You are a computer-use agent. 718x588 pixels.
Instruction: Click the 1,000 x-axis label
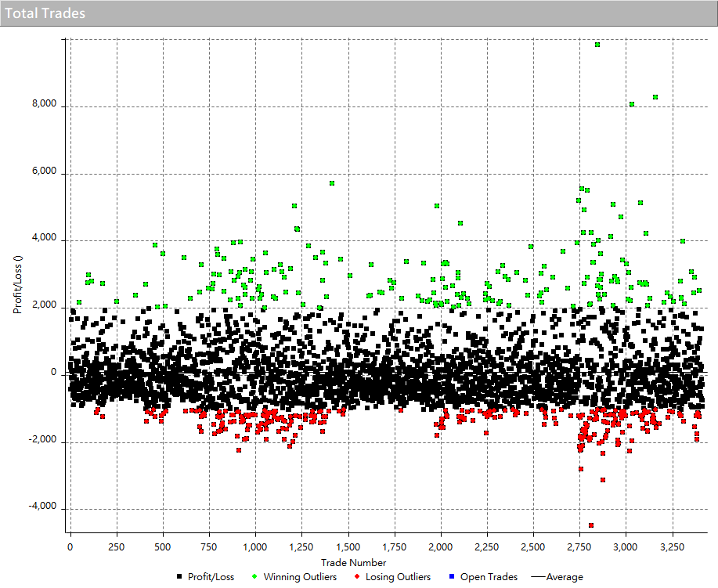click(x=255, y=547)
